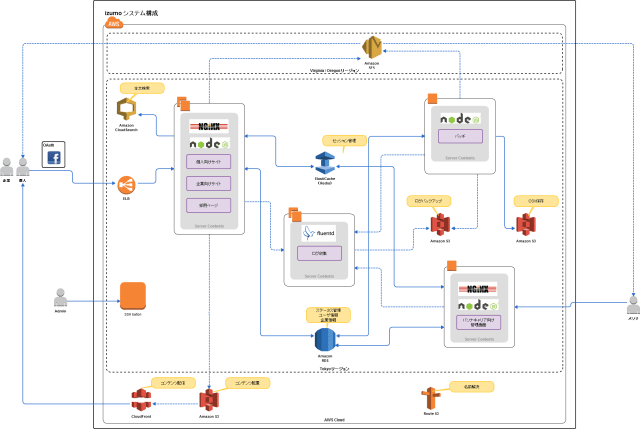Click the Amazon S3 icon beside CloudFront

[x=208, y=400]
